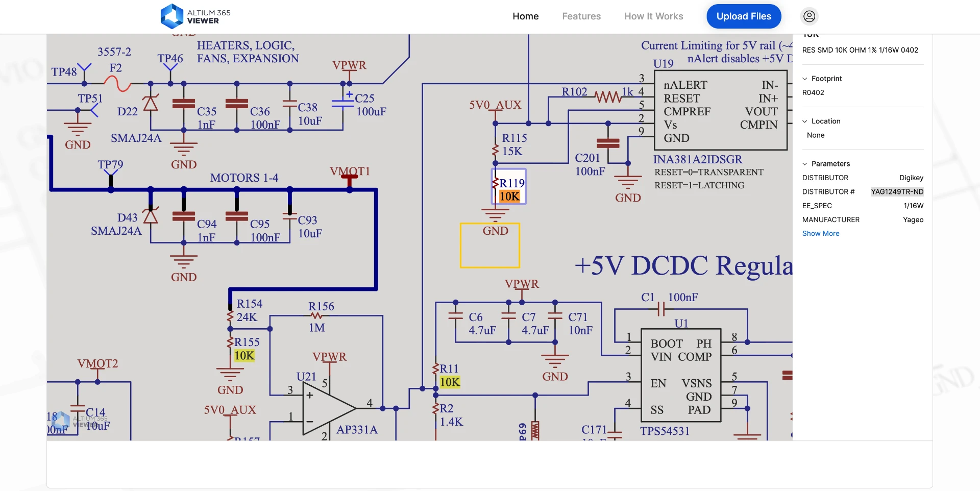Click the component description RES SMD 10K
The image size is (980, 491).
coord(860,50)
